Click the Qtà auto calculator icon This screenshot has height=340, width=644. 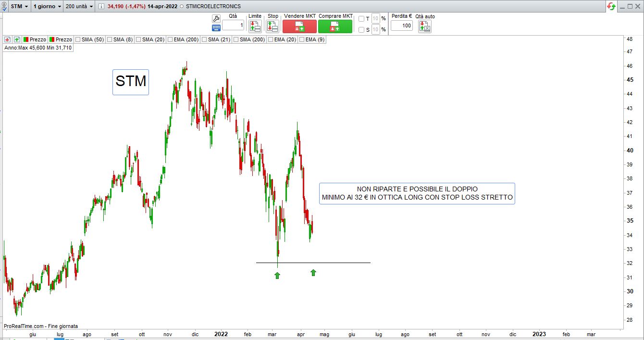coord(425,26)
